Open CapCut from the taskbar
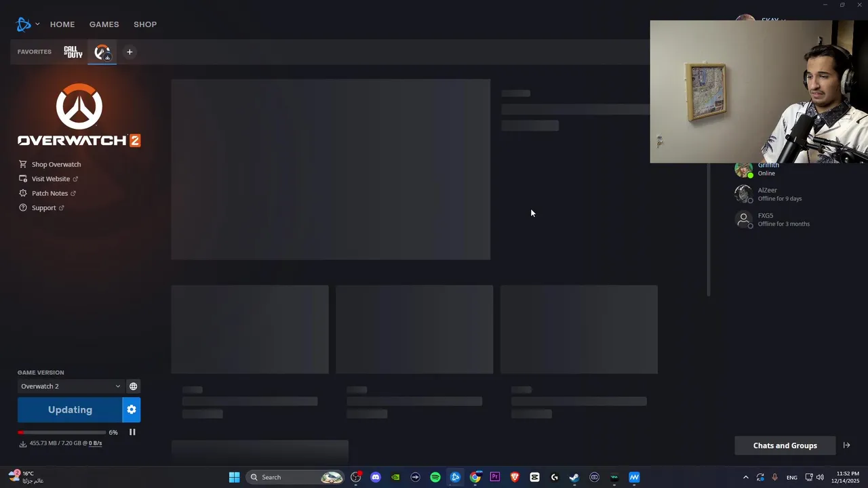Image resolution: width=868 pixels, height=488 pixels. coord(534,477)
